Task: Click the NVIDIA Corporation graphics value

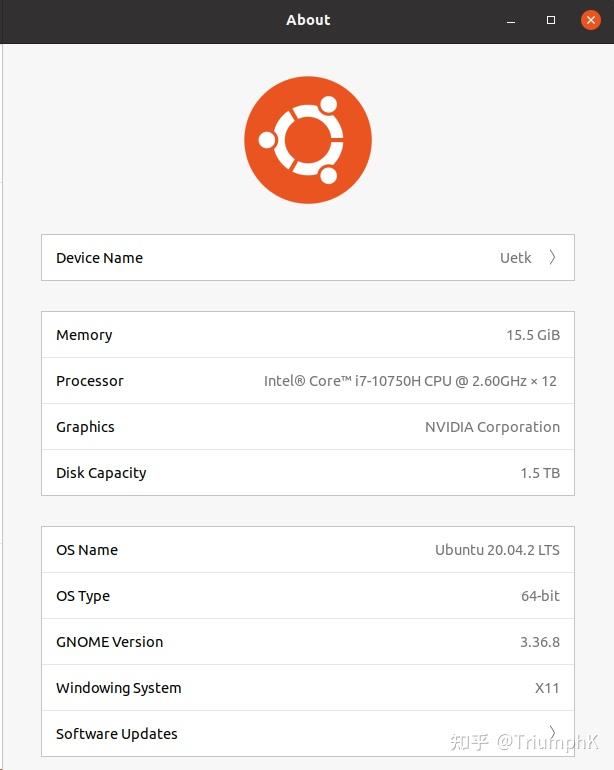Action: (x=492, y=427)
